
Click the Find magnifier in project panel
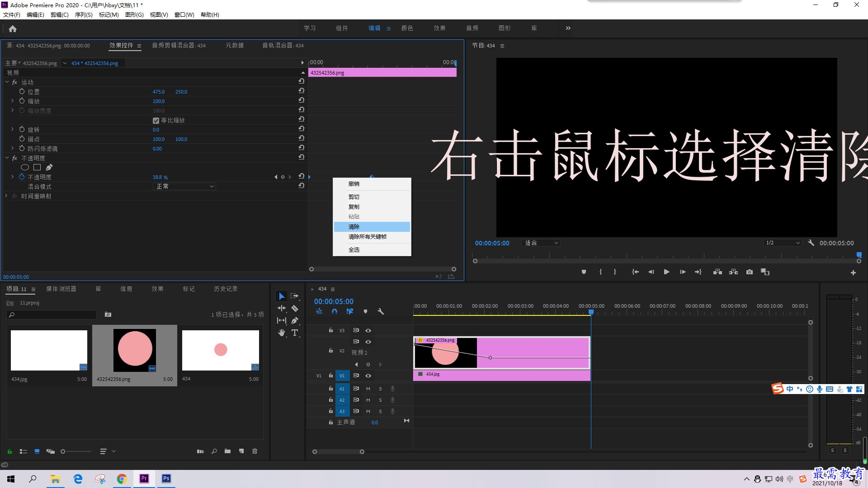click(214, 451)
